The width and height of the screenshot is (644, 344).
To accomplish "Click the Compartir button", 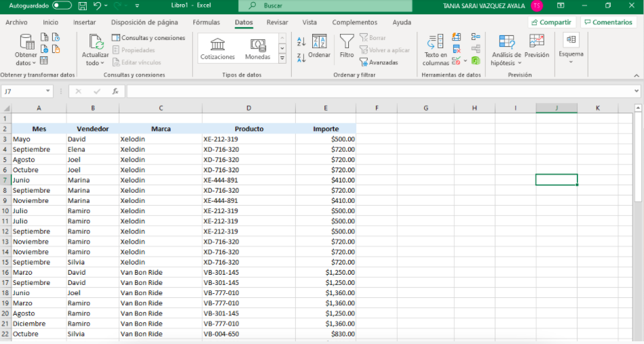I will 552,22.
